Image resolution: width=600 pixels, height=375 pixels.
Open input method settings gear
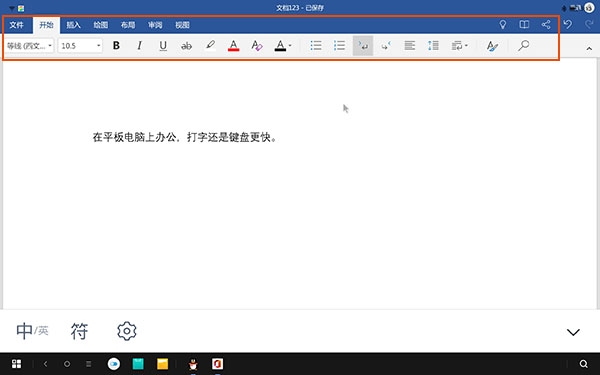point(127,331)
